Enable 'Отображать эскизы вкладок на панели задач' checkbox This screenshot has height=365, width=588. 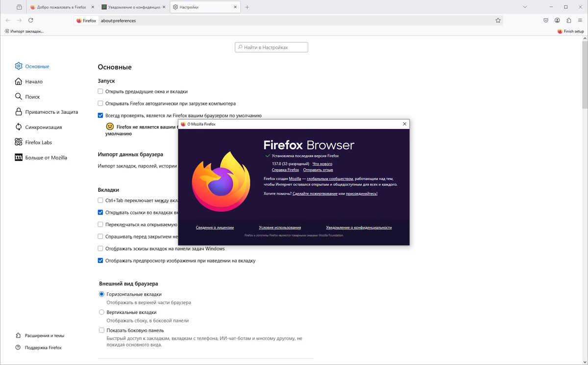100,249
